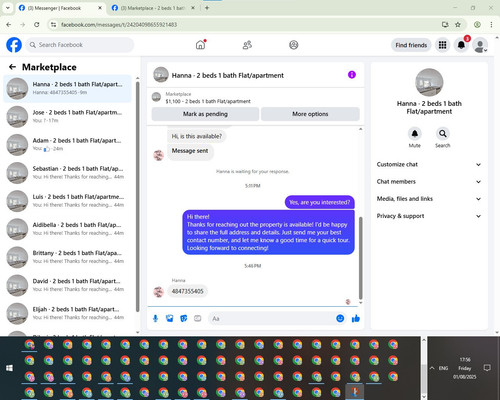Click Mark as pending button
The image size is (500, 400).
tap(205, 114)
